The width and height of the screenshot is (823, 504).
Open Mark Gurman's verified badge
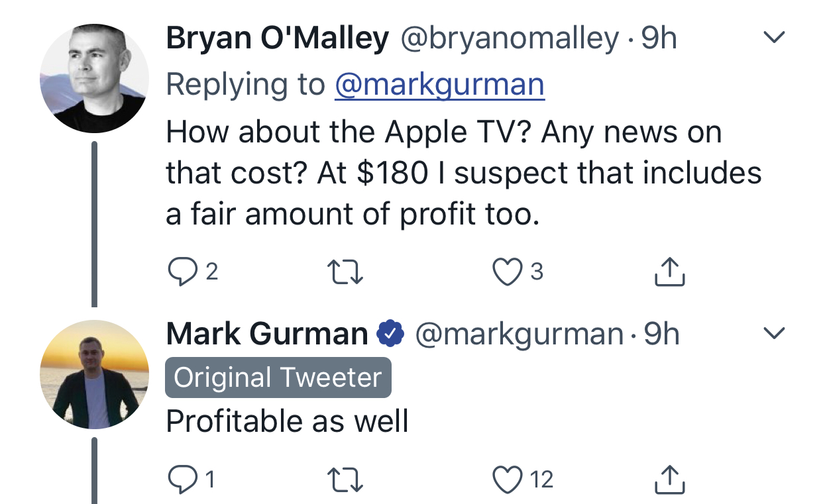point(390,334)
